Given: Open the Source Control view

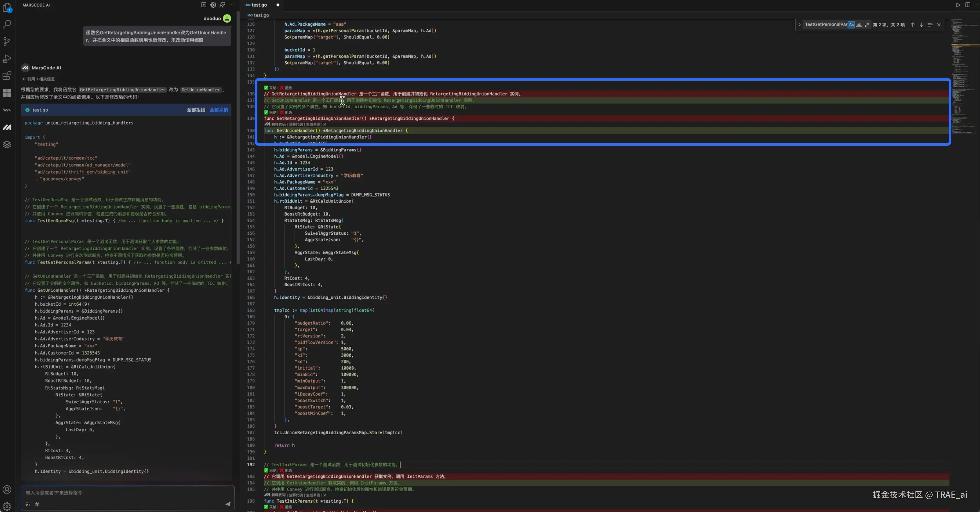Looking at the screenshot, I should point(7,41).
